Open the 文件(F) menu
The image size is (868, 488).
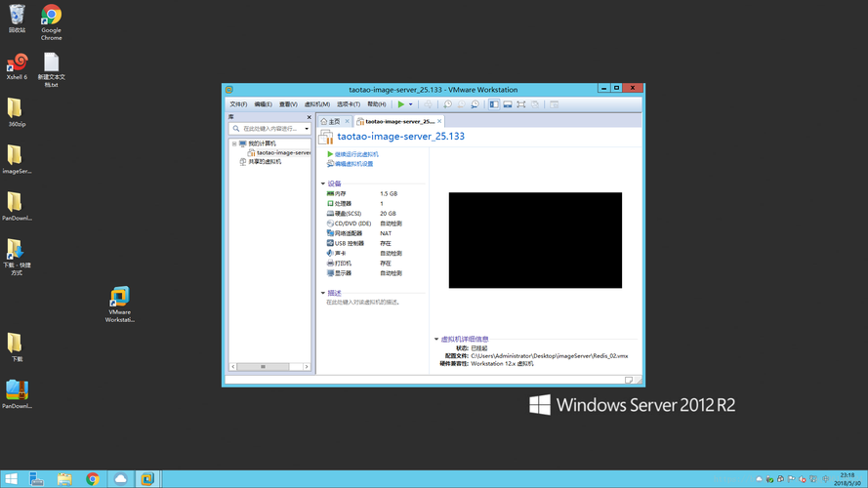[x=238, y=104]
